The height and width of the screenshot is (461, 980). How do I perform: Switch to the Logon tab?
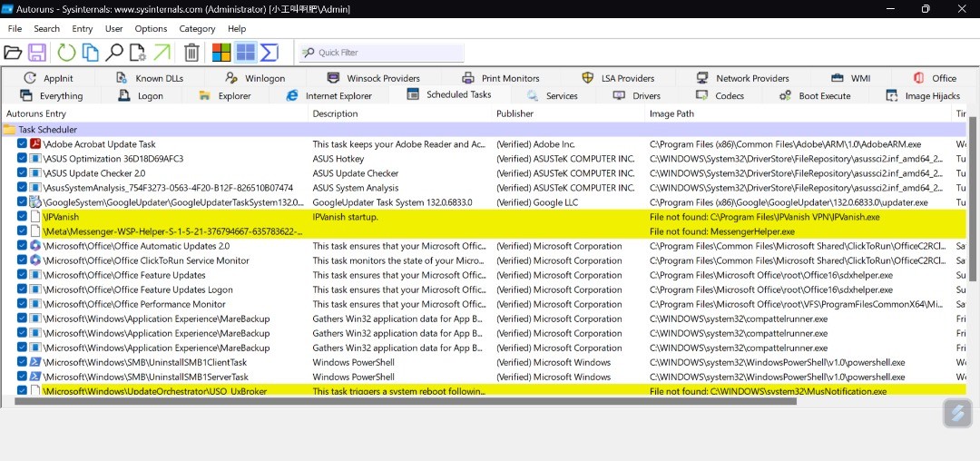pos(142,95)
